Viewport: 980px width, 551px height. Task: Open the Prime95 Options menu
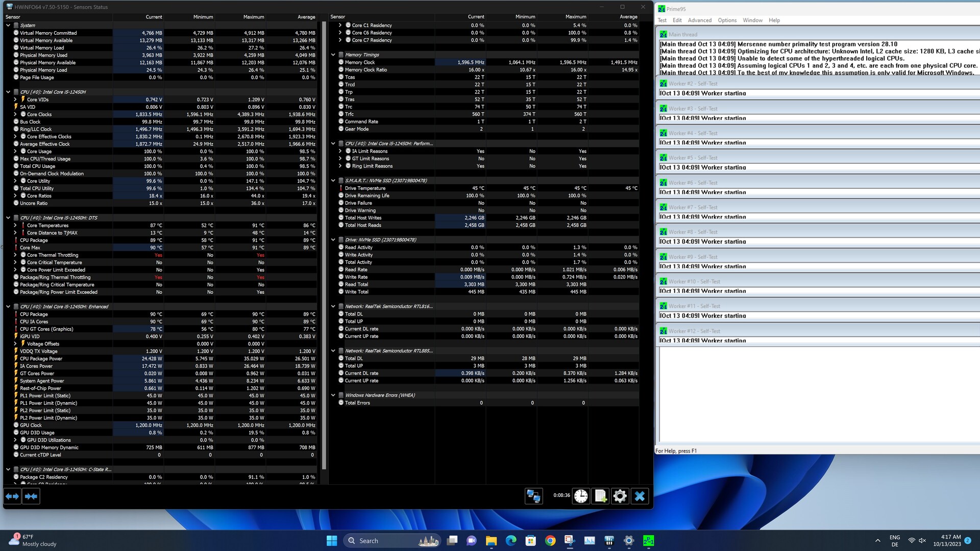(x=727, y=20)
